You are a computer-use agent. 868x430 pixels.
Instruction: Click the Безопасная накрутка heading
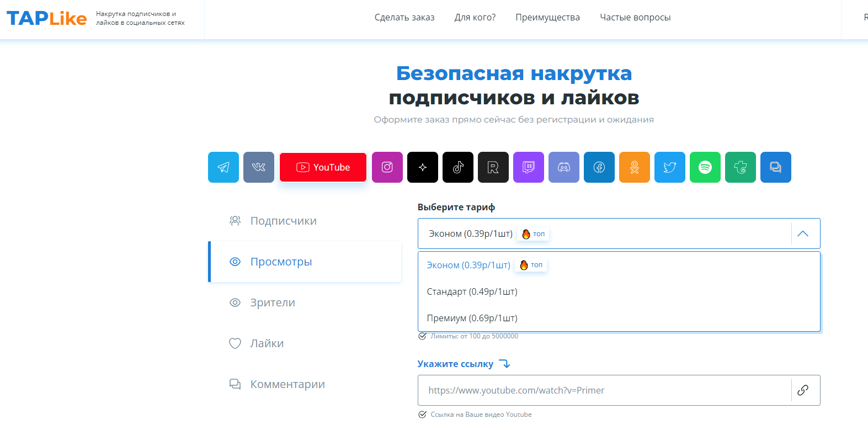coord(514,73)
